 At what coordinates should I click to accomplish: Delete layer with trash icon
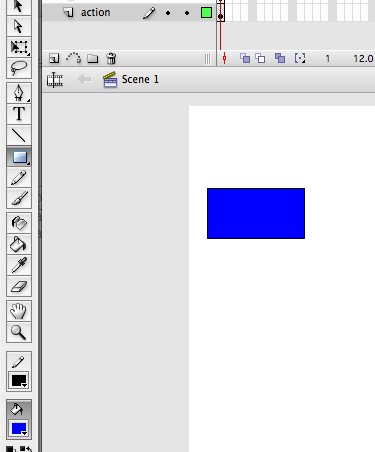click(111, 59)
